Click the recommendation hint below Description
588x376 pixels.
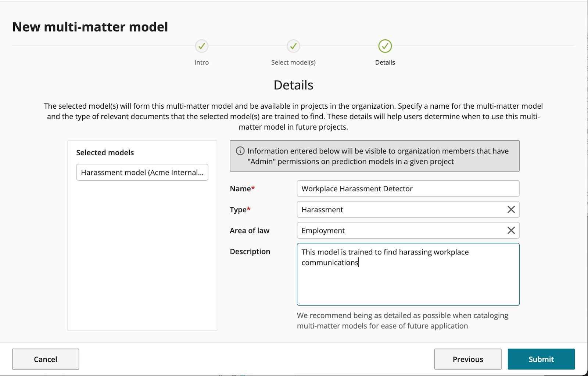click(x=402, y=321)
